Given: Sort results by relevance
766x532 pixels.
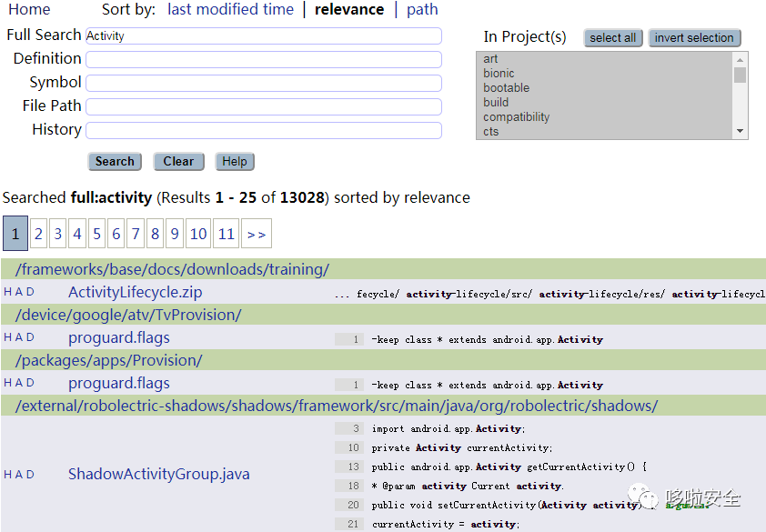Looking at the screenshot, I should pos(349,9).
